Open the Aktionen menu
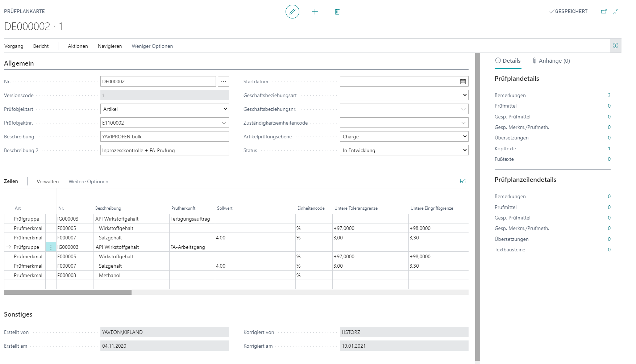 [x=78, y=46]
